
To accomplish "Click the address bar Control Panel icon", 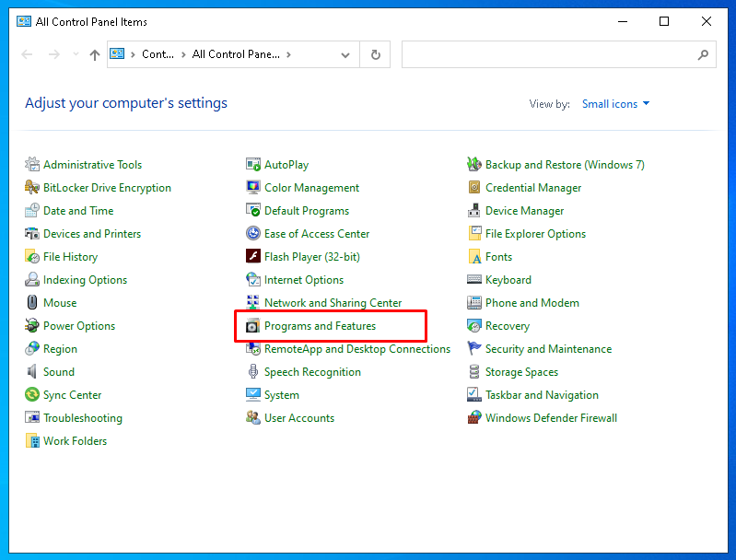I will [117, 54].
